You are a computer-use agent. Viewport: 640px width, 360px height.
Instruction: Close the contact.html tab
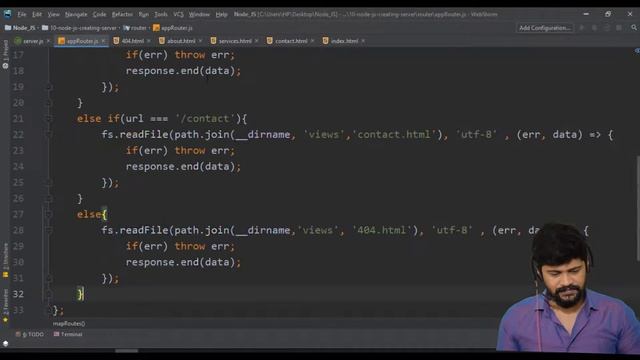point(313,41)
